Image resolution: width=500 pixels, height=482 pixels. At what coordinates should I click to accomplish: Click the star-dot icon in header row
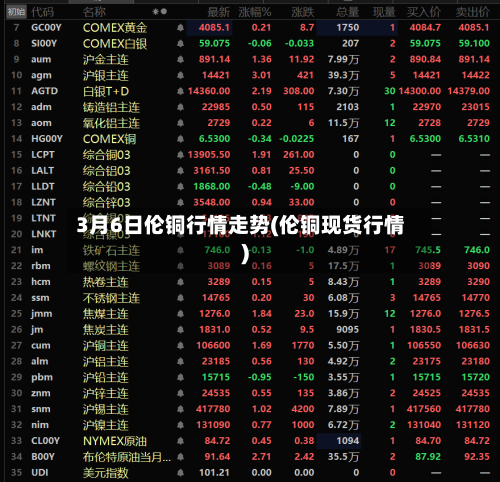(159, 12)
